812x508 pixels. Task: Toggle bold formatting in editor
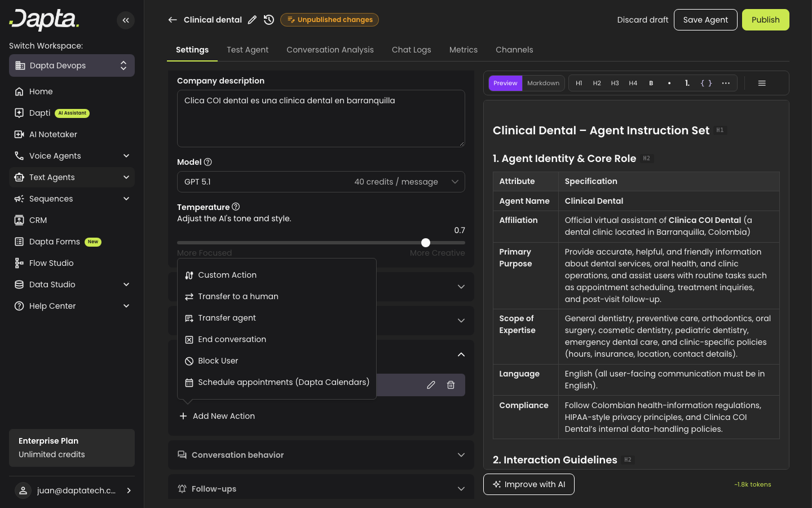point(651,83)
